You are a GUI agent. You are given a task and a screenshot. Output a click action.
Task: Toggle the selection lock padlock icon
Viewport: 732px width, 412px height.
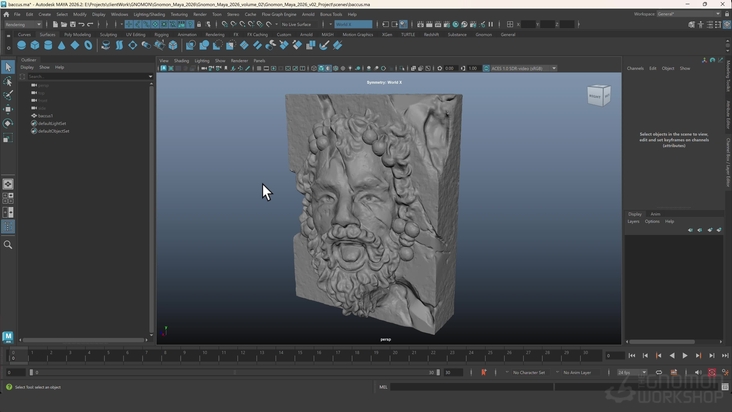click(199, 24)
